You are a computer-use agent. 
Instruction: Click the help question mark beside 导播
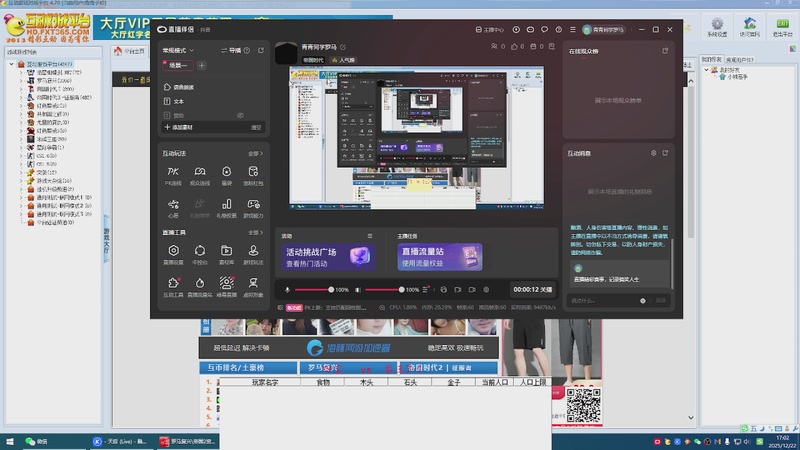coord(247,51)
